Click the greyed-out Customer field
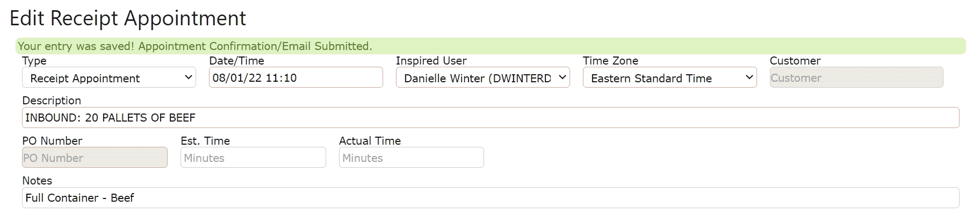980x213 pixels. pos(856,77)
